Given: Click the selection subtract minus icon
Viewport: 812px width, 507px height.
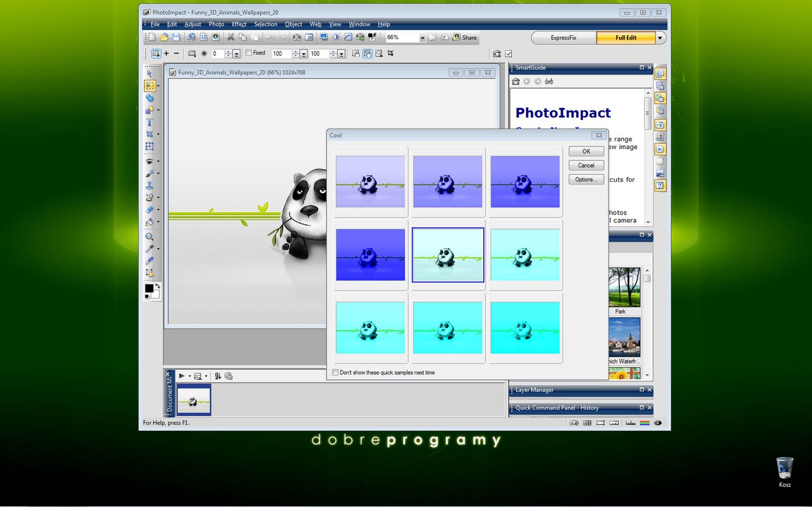Looking at the screenshot, I should [x=176, y=53].
